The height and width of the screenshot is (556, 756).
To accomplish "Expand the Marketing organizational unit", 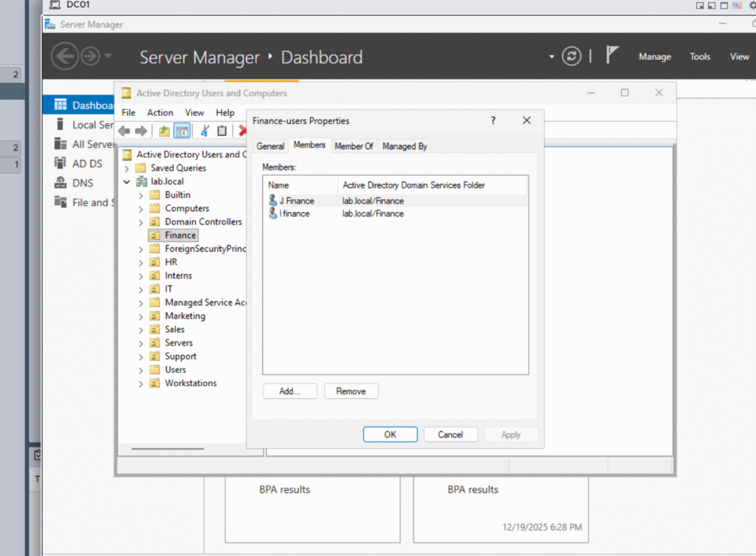I will [140, 316].
